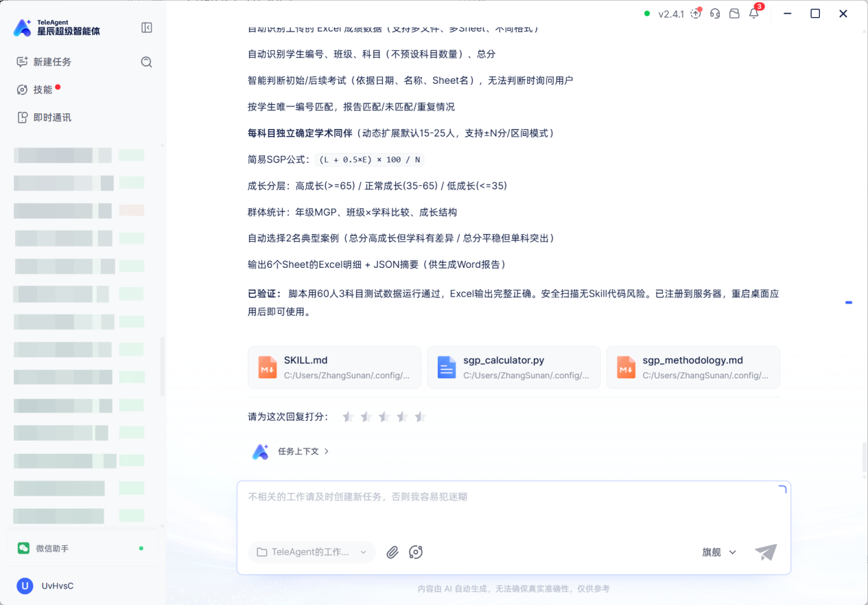Click the line starting 群体统计
The width and height of the screenshot is (868, 605).
point(352,212)
